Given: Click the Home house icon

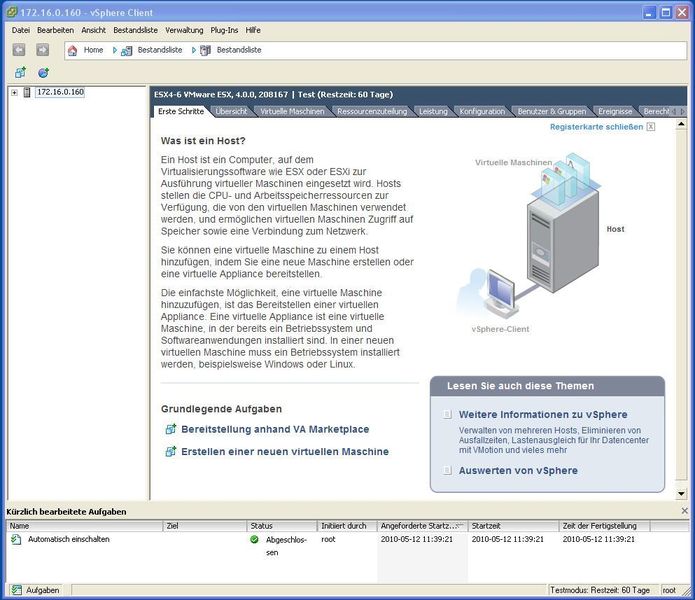Looking at the screenshot, I should (72, 51).
